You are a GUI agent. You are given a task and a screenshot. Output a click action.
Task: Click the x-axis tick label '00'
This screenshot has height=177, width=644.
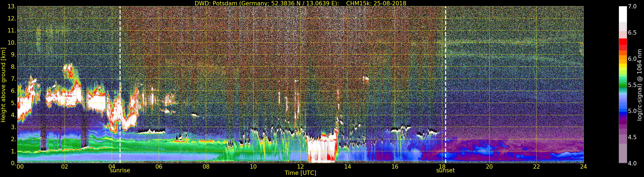[x=20, y=167]
